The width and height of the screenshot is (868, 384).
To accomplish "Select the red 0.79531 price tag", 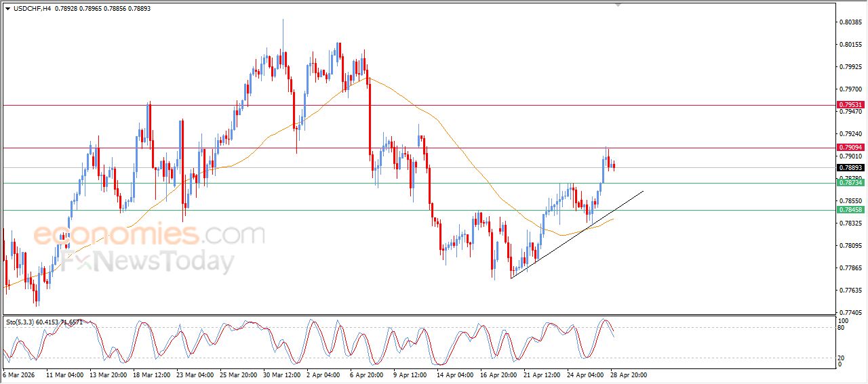I will tap(850, 105).
